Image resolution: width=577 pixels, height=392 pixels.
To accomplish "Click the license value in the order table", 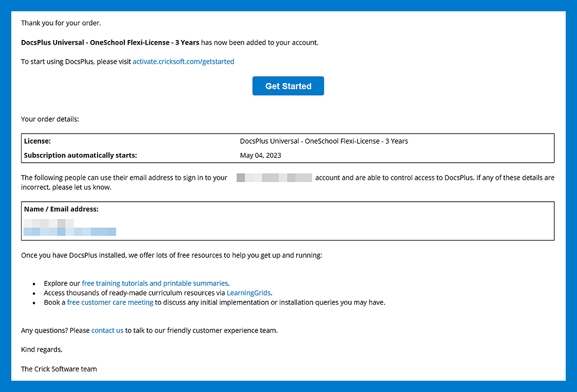I will pos(324,141).
